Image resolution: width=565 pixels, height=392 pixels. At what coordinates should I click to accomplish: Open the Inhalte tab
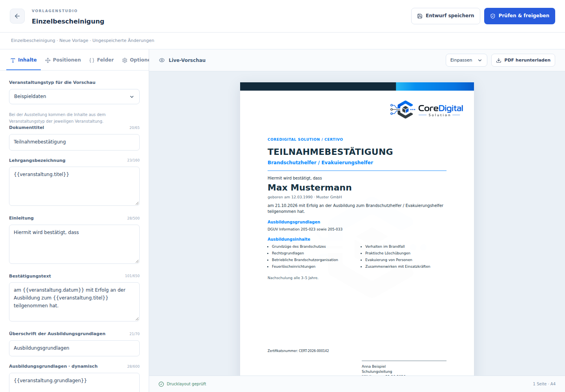24,60
